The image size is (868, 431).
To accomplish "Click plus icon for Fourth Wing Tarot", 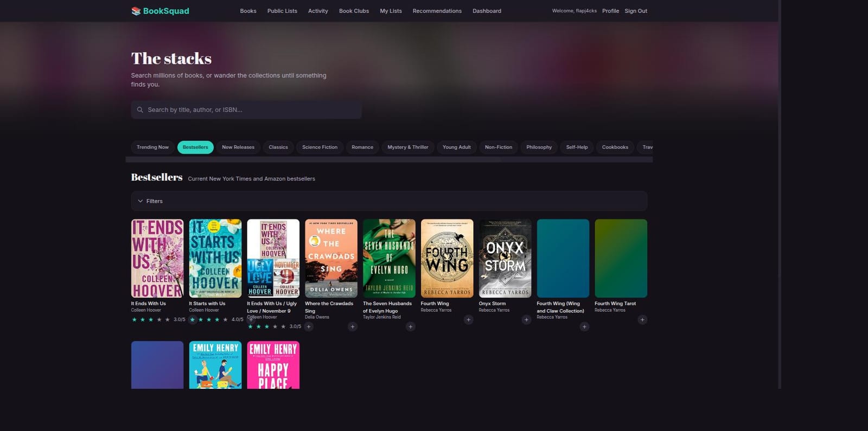I will pyautogui.click(x=642, y=320).
